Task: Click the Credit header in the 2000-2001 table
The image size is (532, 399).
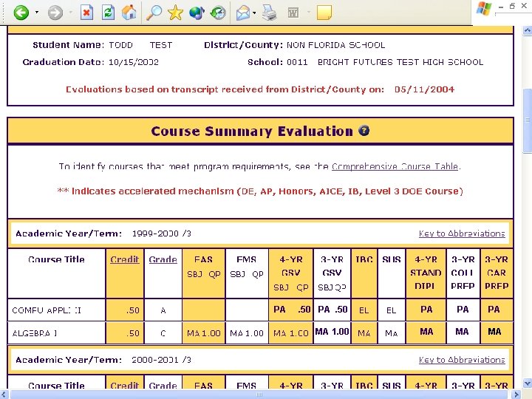Action: 125,386
